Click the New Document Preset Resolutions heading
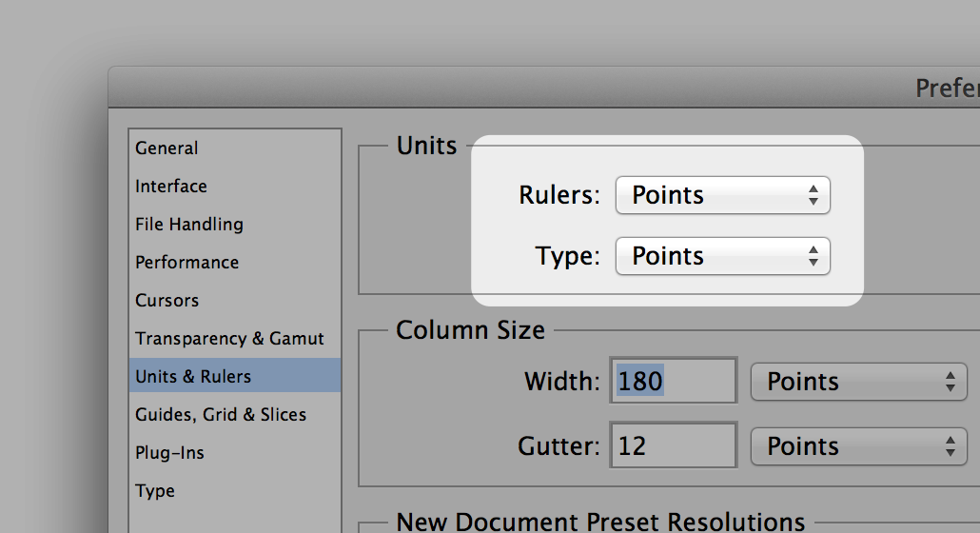Viewport: 980px width, 533px height. tap(600, 522)
